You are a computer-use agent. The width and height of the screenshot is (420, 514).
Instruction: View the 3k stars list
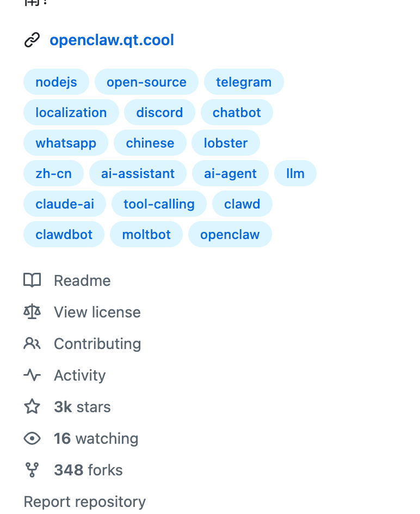(x=82, y=407)
